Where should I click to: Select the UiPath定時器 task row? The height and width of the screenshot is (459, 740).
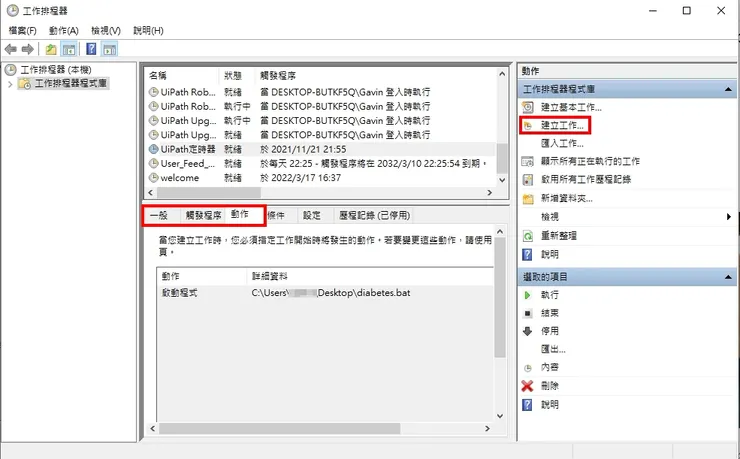[x=321, y=150]
